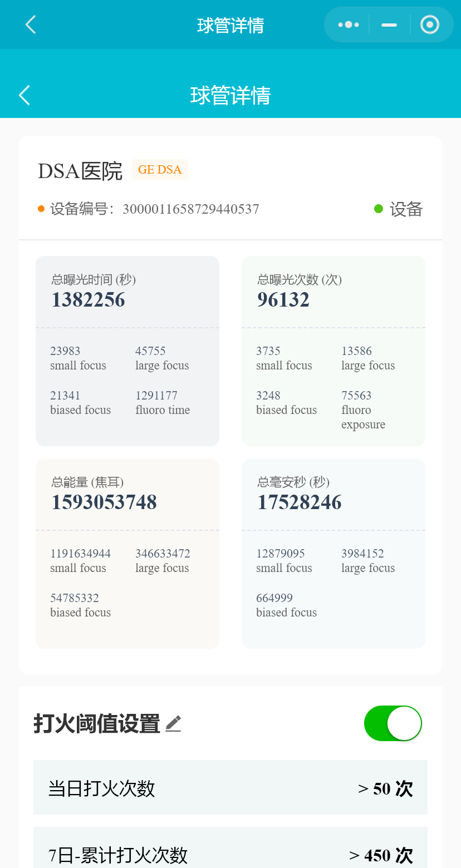Image resolution: width=461 pixels, height=868 pixels.
Task: Disable the 打火阈值设置 toggle switch
Action: click(393, 723)
